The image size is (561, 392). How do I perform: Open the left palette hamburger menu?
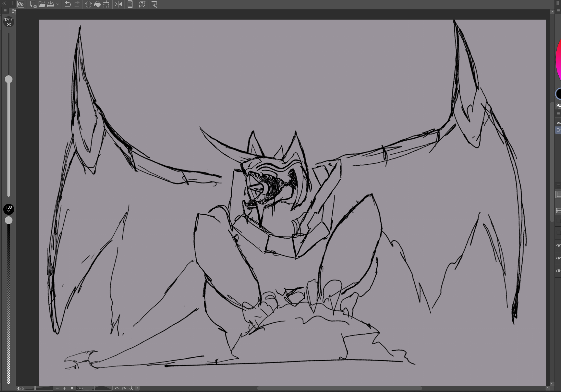5,11
